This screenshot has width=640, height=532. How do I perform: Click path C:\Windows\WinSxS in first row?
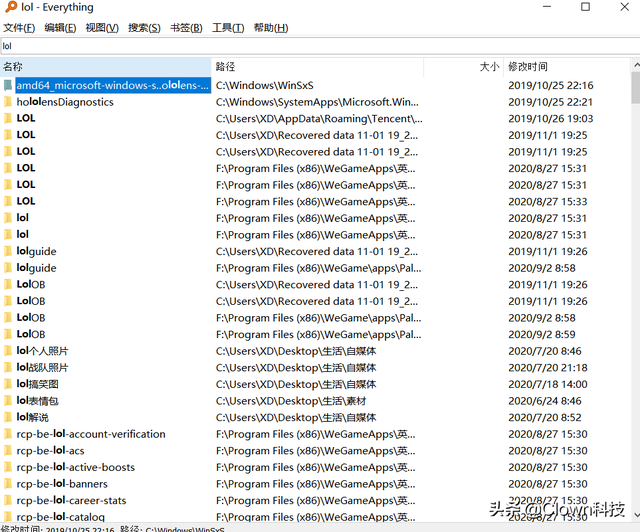264,85
